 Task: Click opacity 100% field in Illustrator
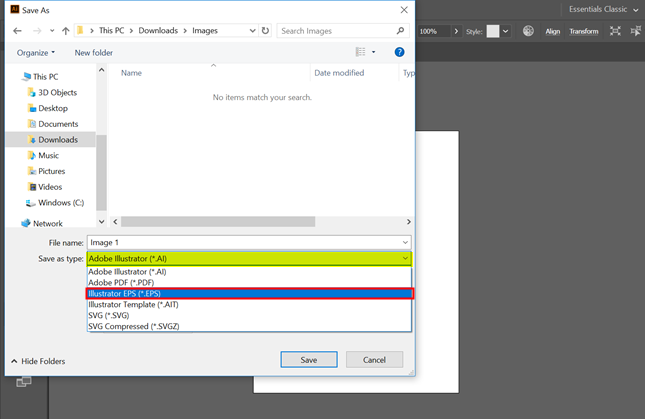click(x=433, y=31)
